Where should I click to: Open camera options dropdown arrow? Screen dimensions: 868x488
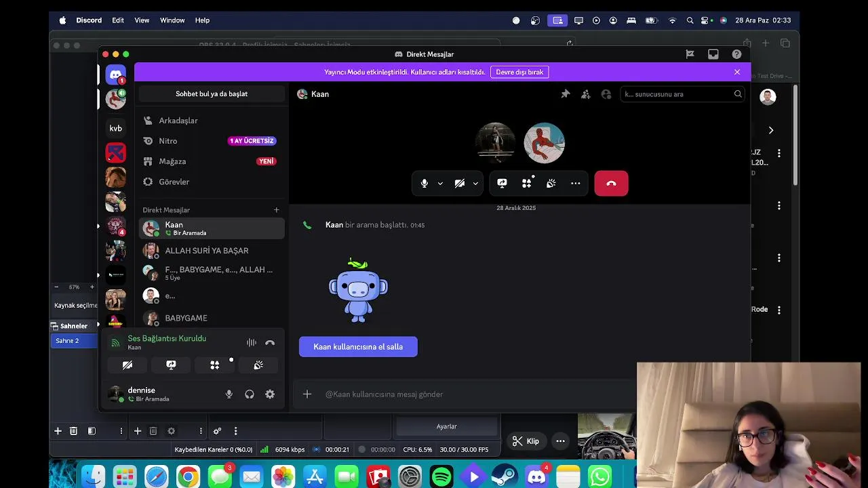[x=475, y=183]
